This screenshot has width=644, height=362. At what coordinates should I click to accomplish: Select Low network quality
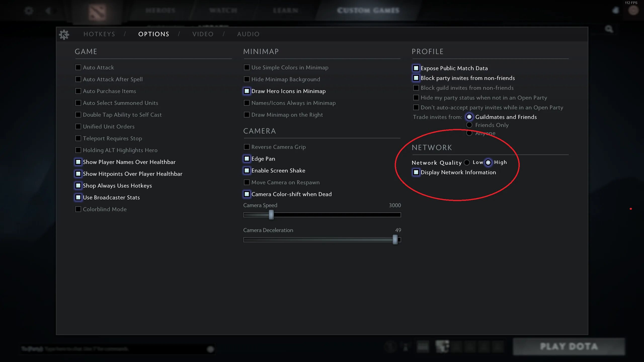click(x=467, y=162)
